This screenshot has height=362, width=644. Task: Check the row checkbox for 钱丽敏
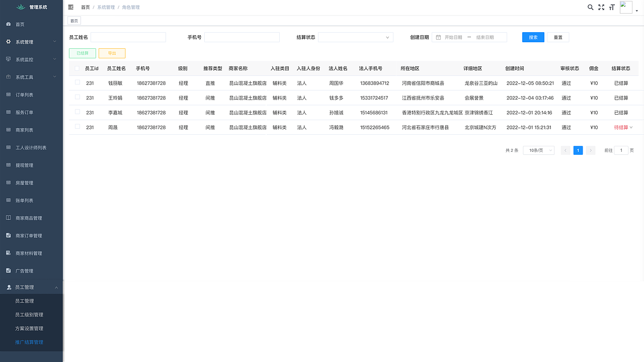point(77,82)
